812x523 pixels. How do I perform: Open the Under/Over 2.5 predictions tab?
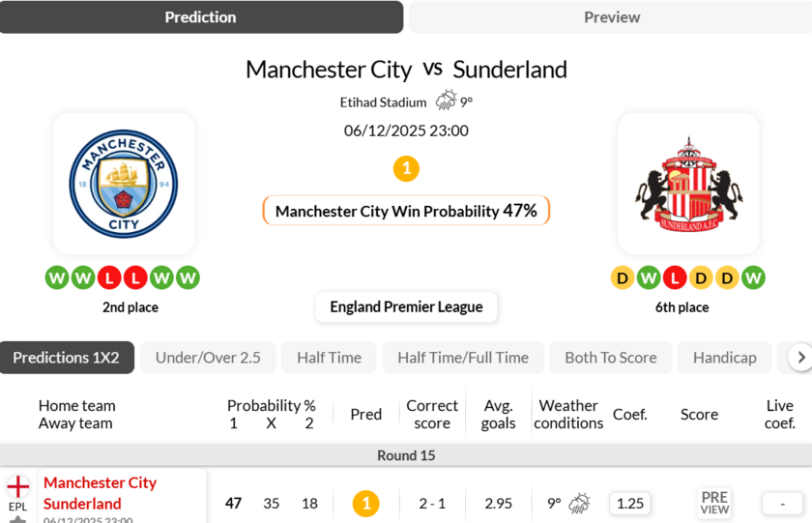208,358
